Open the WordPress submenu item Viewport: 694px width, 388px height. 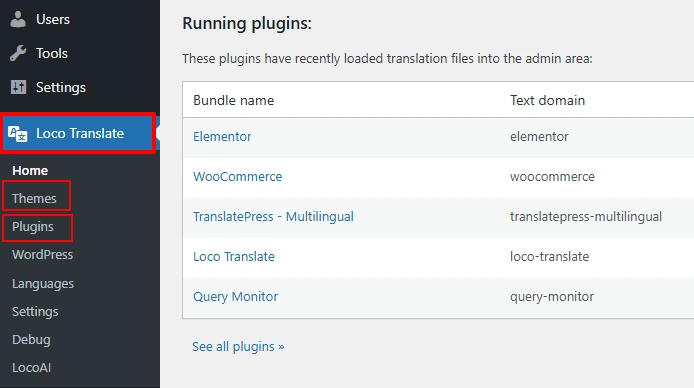pyautogui.click(x=42, y=254)
